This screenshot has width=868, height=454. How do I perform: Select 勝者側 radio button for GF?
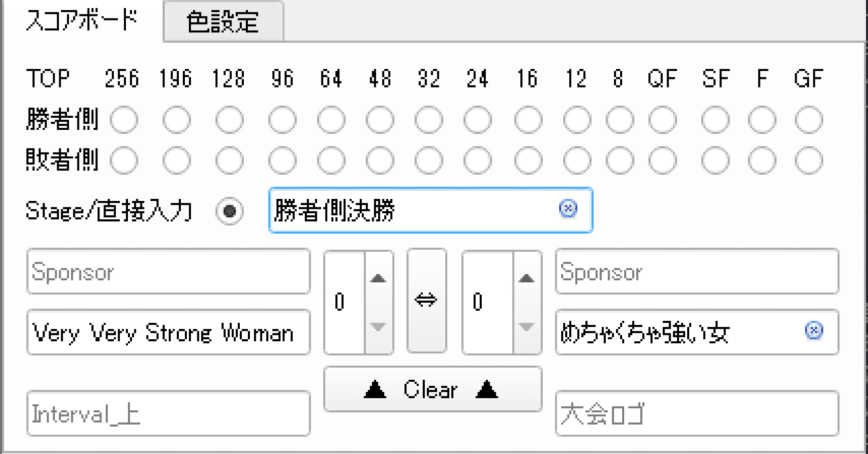(809, 121)
